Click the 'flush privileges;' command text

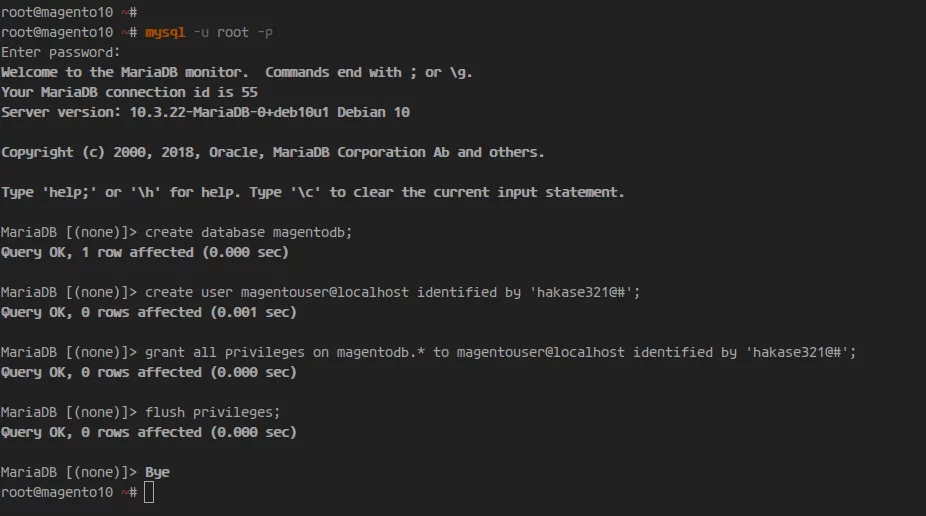[213, 413]
